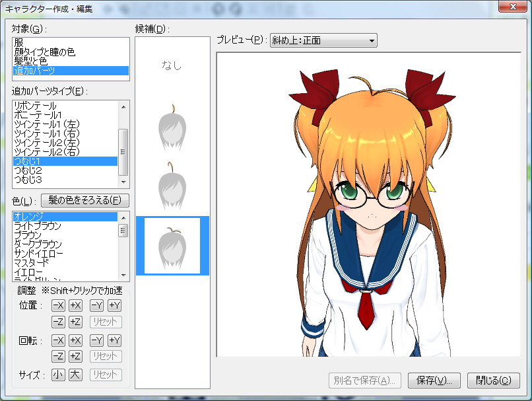Reset the 位置 position adjustments
532x401 pixels.
coord(105,322)
